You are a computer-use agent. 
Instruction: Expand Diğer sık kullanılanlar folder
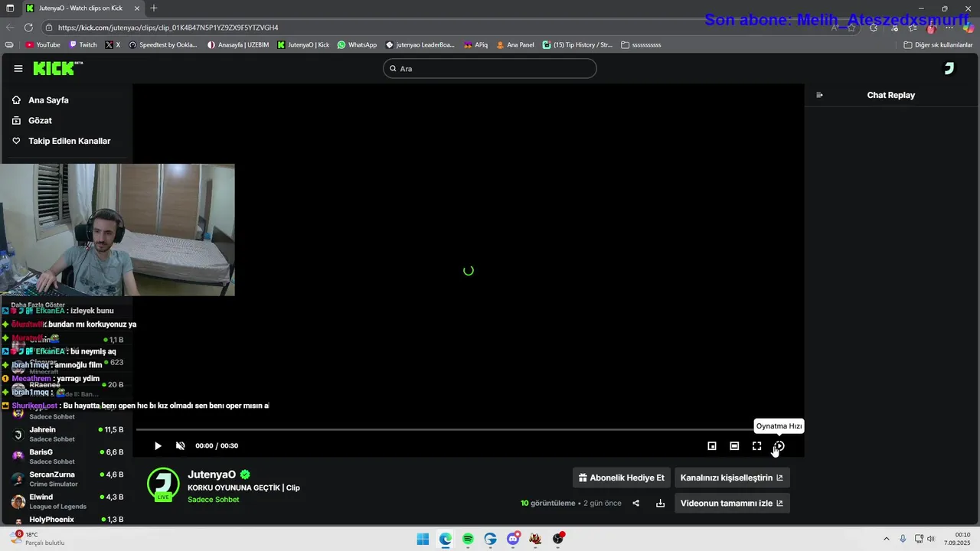coord(938,45)
